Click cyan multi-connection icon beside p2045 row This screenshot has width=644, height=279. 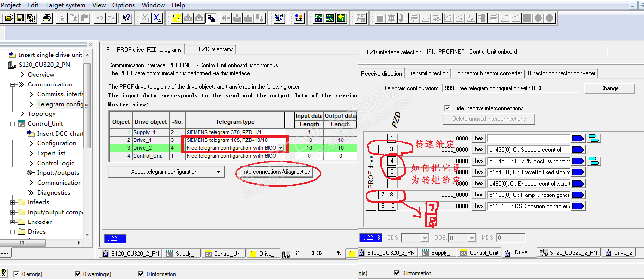594,161
